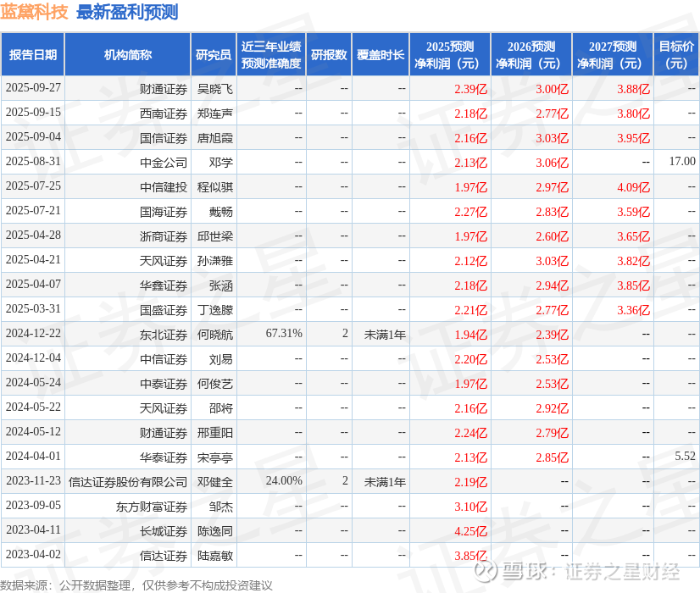The image size is (700, 593).
Task: Click the 3.36亿 forecast value
Action: (634, 310)
